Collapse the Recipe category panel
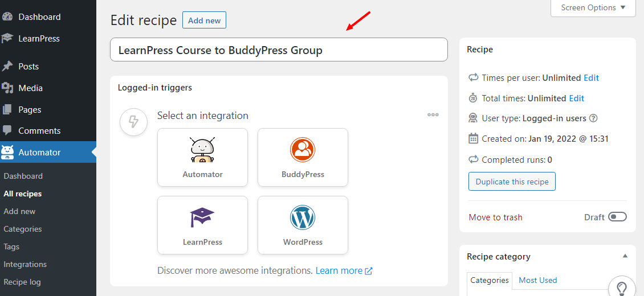Image resolution: width=644 pixels, height=296 pixels. (625, 256)
